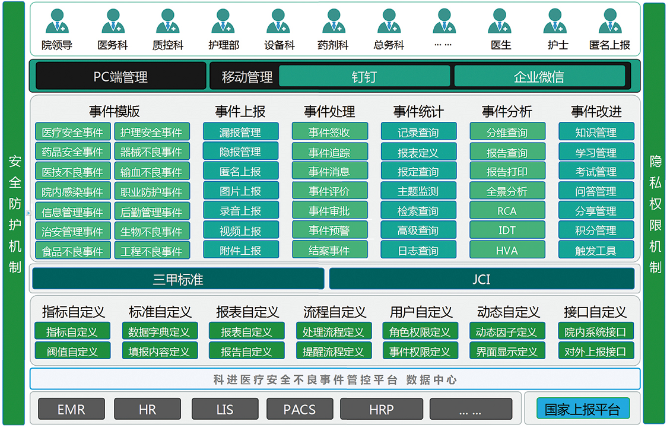
Task: Select the HRP system block
Action: [x=381, y=410]
